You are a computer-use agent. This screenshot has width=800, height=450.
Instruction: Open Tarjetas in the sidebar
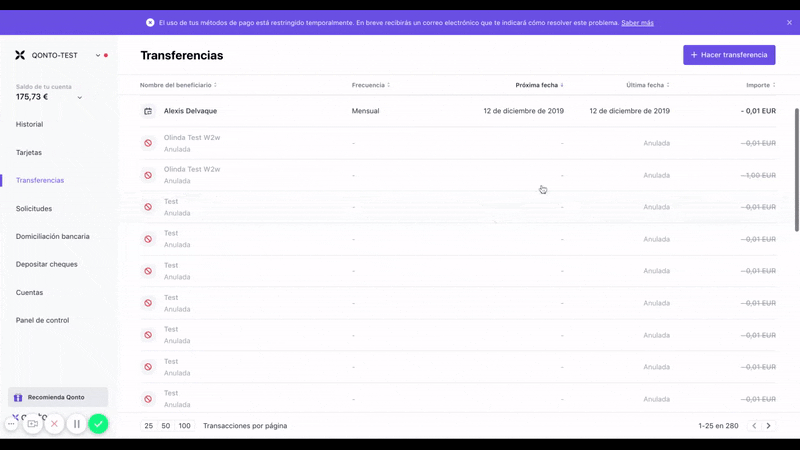coord(29,153)
